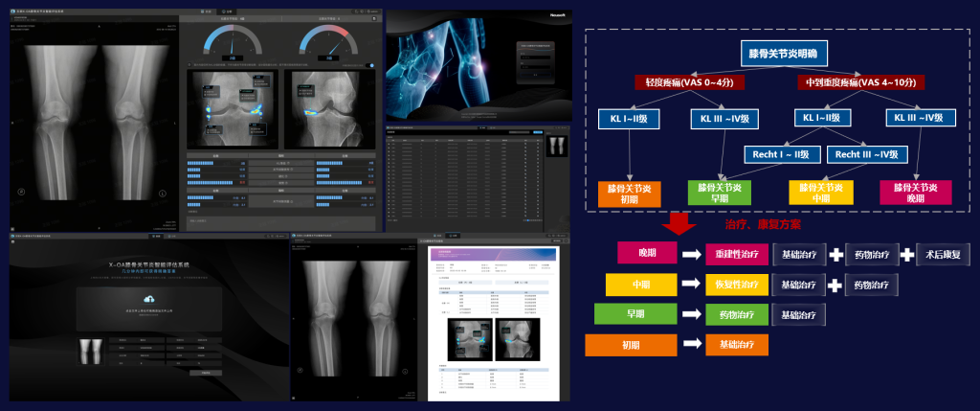Click the orange 膝骨关节炎 初期 box
The height and width of the screenshot is (411, 980).
[x=628, y=193]
